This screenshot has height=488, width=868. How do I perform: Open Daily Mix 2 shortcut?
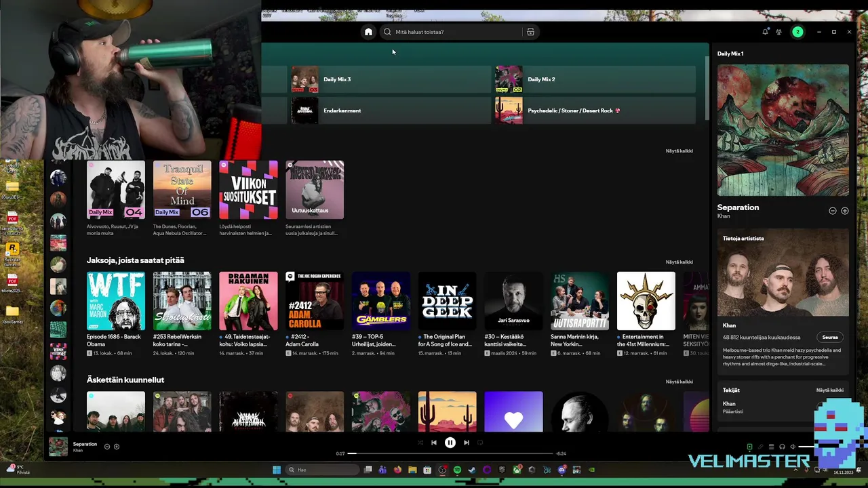coord(595,79)
